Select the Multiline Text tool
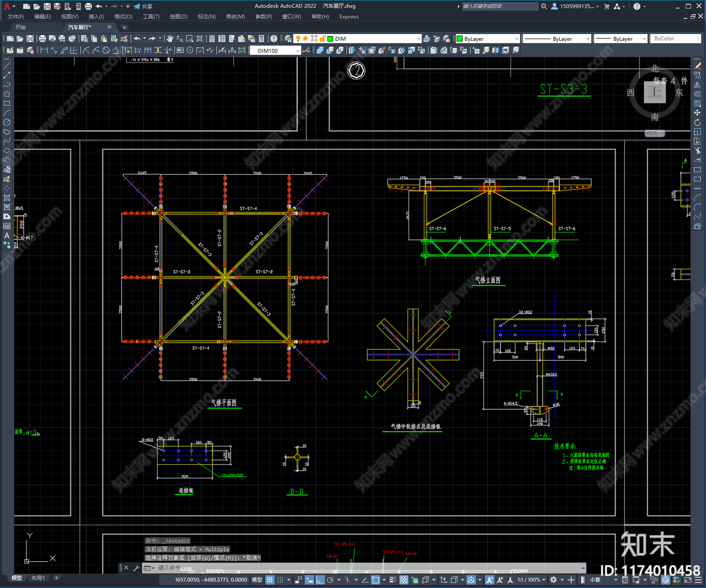Viewport: 706px width, 588px height. pos(7,236)
